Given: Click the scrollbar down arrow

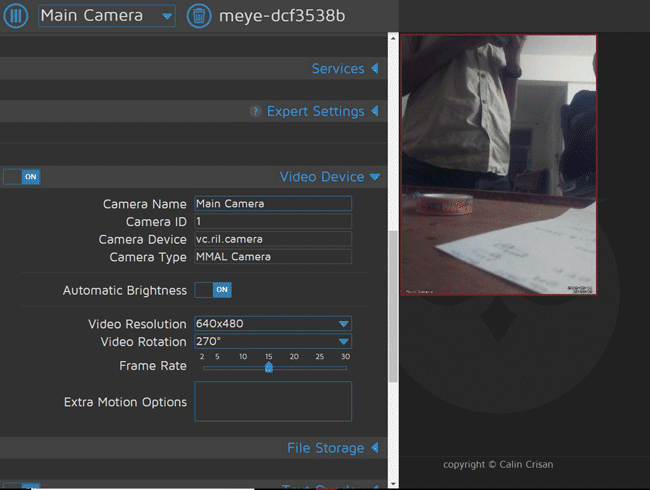Looking at the screenshot, I should tap(393, 484).
